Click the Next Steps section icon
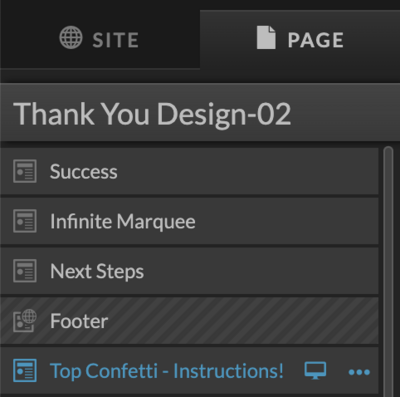400x397 pixels. pyautogui.click(x=25, y=271)
